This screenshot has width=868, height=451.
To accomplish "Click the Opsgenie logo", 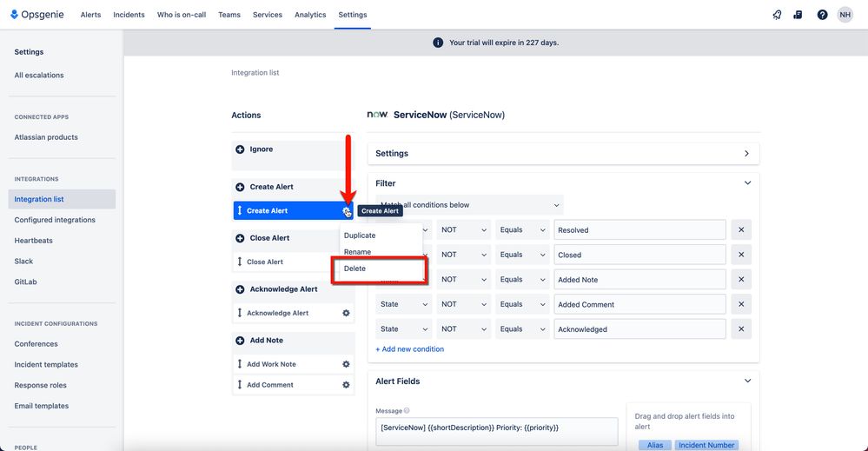I will click(37, 15).
